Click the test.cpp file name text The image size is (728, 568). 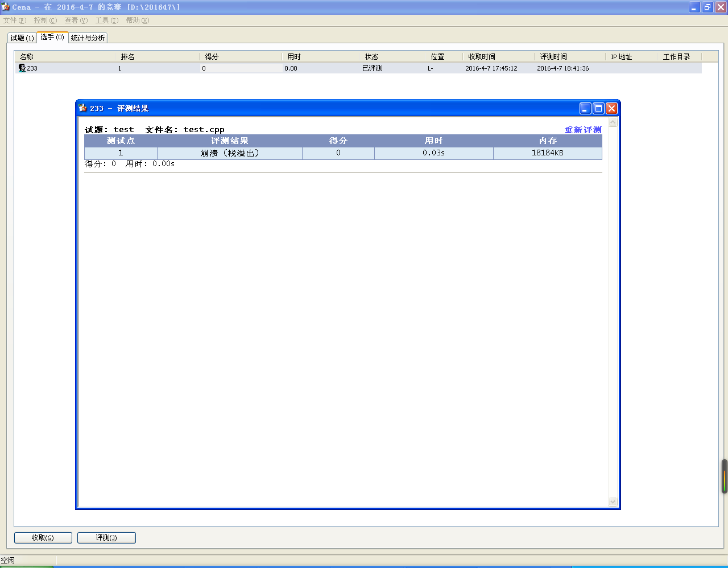click(204, 130)
